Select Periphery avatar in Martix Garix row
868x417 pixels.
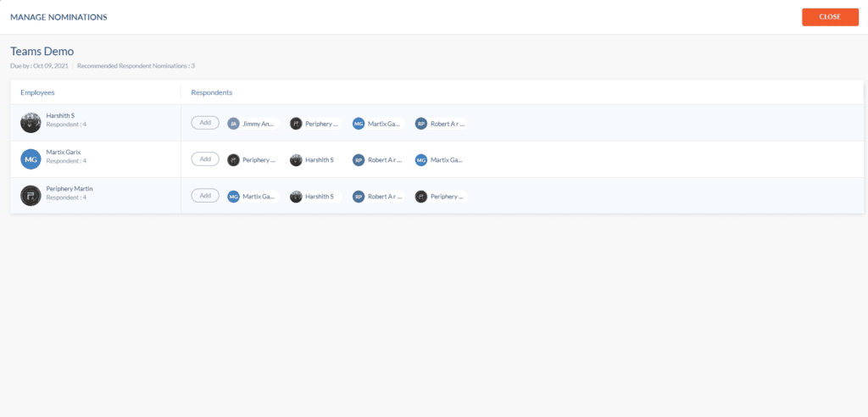pyautogui.click(x=234, y=160)
